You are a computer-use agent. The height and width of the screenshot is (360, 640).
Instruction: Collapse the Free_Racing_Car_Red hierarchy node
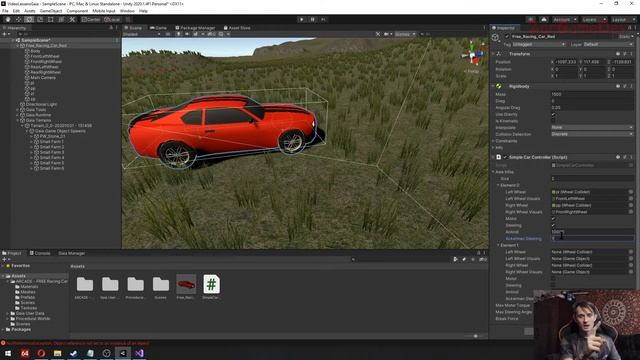[18, 46]
